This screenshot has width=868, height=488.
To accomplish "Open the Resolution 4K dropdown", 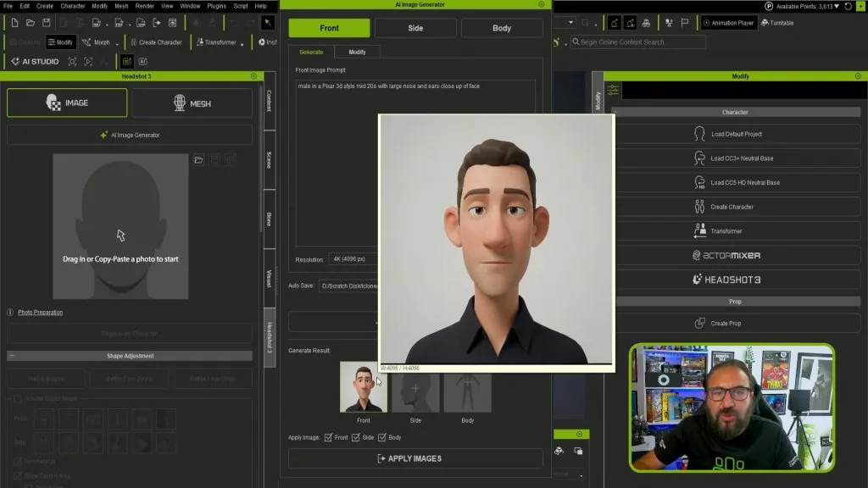I will pos(354,259).
